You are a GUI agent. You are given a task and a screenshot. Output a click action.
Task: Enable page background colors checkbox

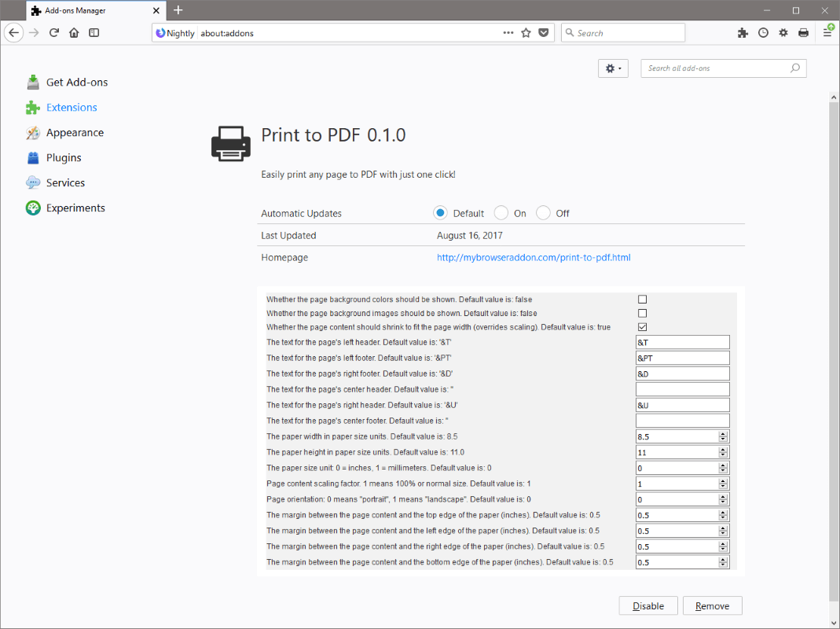642,300
